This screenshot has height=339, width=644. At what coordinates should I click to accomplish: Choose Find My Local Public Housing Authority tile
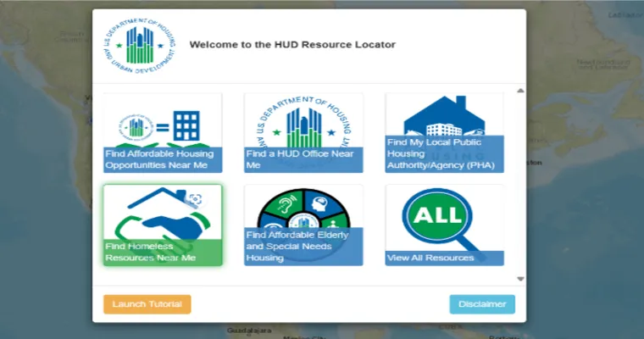pos(444,133)
